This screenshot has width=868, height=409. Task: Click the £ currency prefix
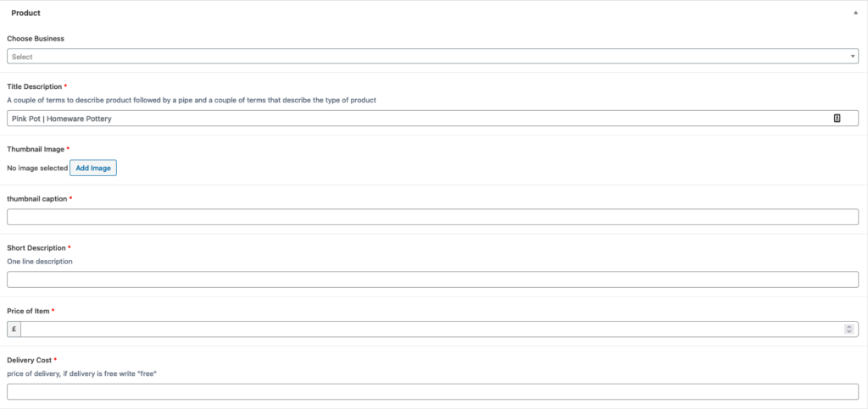click(14, 329)
